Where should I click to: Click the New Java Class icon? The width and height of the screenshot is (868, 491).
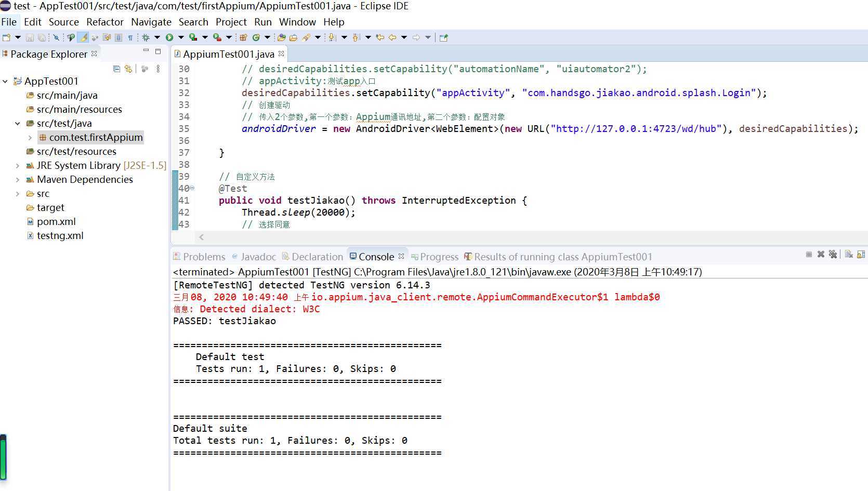(x=256, y=37)
